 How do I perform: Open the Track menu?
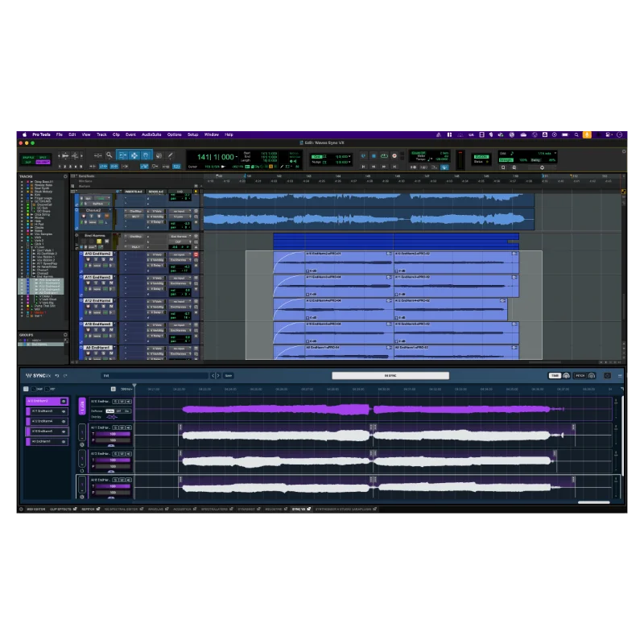pyautogui.click(x=101, y=134)
